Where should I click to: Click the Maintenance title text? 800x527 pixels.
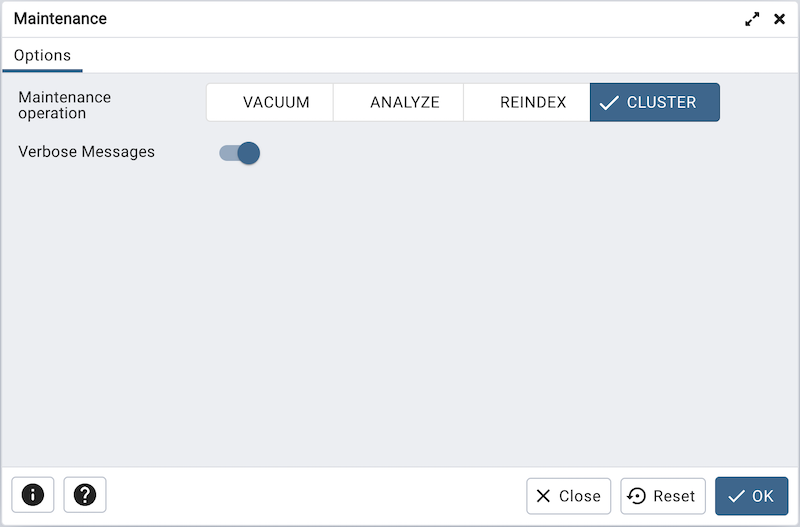click(x=60, y=19)
